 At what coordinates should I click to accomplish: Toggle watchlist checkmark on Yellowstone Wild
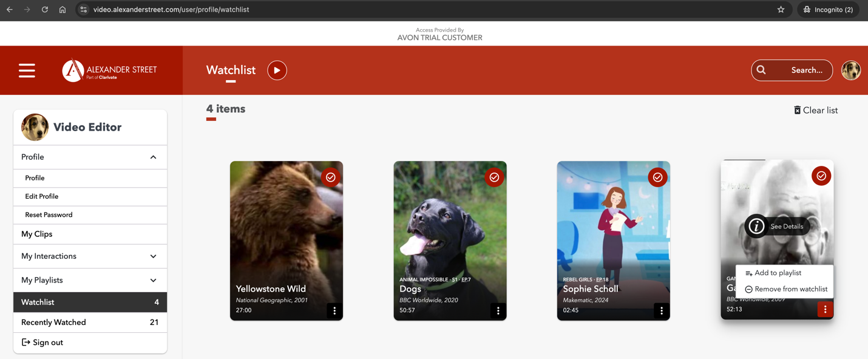click(330, 177)
